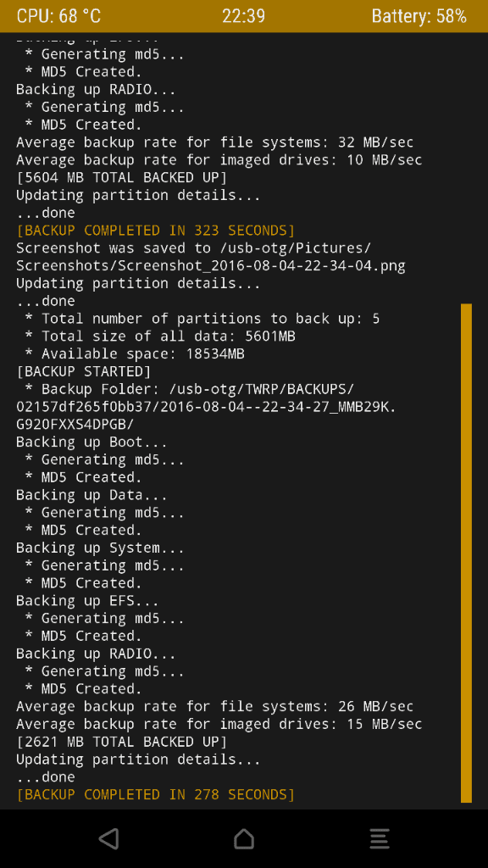Click the BACKUP STARTED log line
The width and height of the screenshot is (488, 868).
[84, 371]
